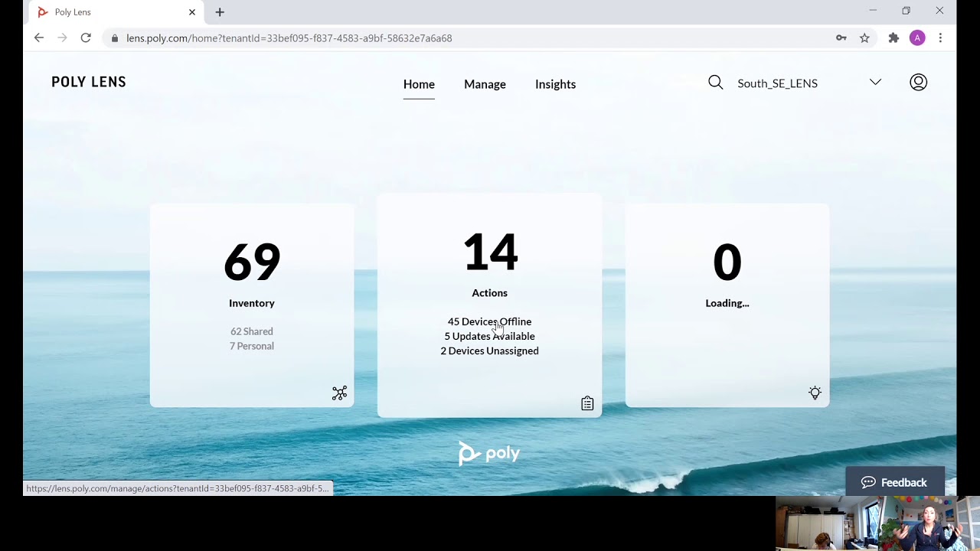Click 45 Devices Offline link
This screenshot has height=551, width=980.
(x=489, y=321)
